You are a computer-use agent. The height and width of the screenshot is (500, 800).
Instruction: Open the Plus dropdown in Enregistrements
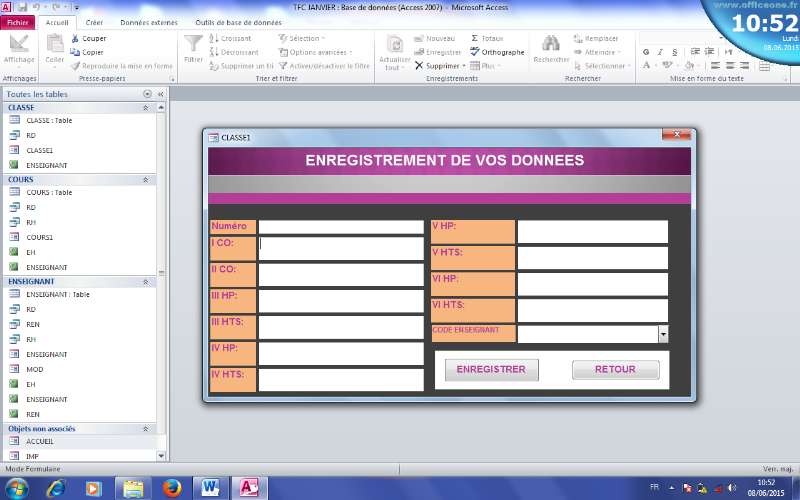click(x=485, y=66)
